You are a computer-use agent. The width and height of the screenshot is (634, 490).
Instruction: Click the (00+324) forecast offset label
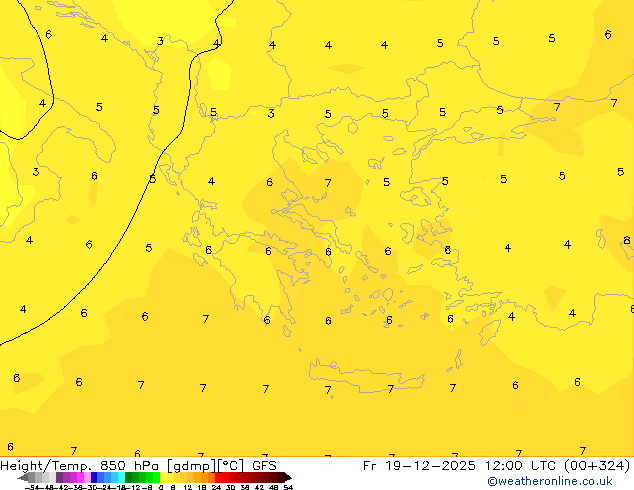594,465
